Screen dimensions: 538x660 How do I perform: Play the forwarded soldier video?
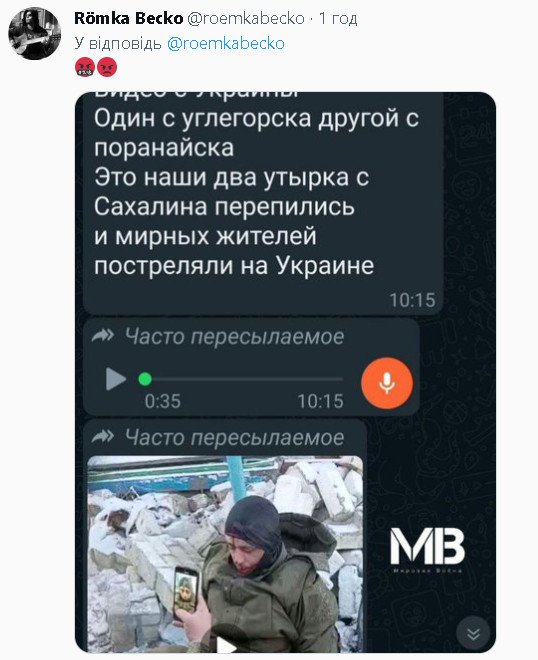coord(226,646)
